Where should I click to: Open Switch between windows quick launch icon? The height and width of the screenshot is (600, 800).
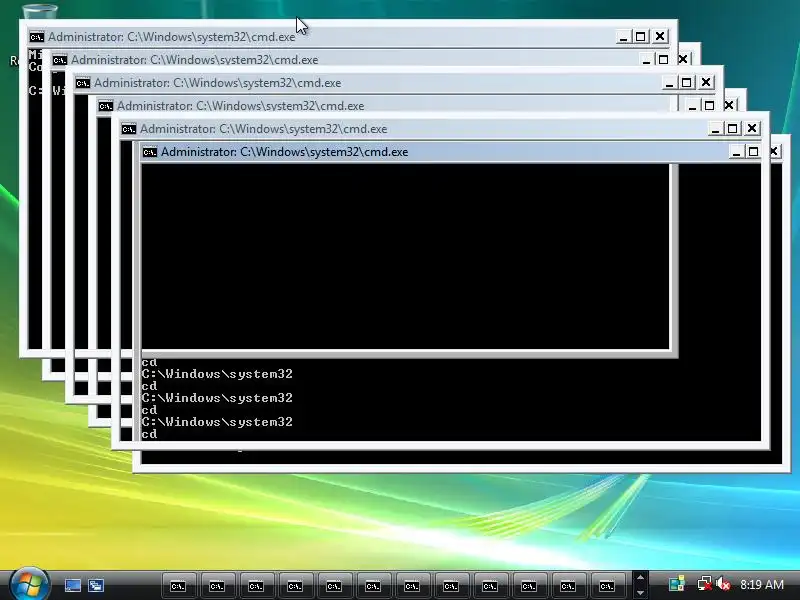(x=96, y=585)
